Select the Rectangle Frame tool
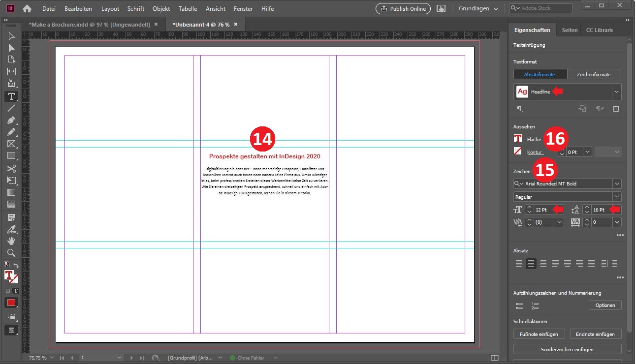The image size is (636, 364). tap(11, 144)
